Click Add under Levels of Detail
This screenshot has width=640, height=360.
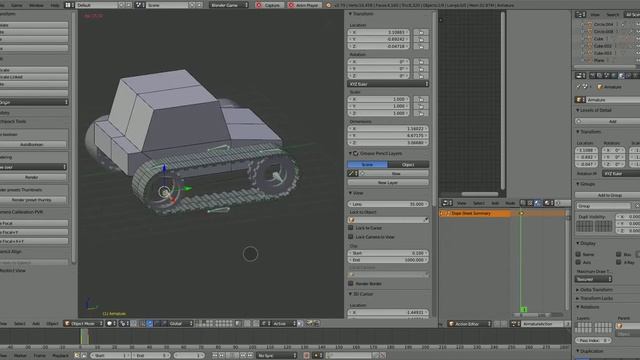click(x=609, y=121)
